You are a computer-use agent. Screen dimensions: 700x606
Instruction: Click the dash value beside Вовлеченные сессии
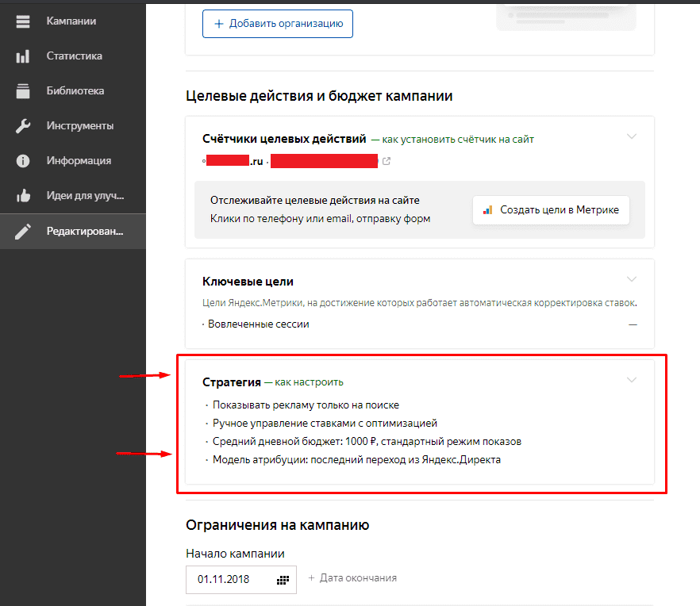(633, 324)
